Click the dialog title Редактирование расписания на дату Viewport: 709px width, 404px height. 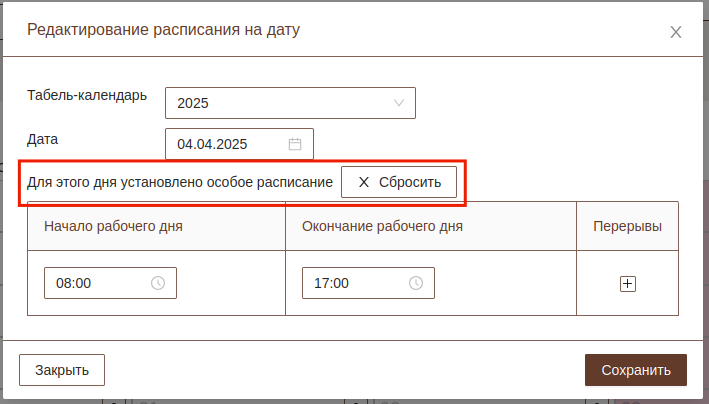(163, 30)
